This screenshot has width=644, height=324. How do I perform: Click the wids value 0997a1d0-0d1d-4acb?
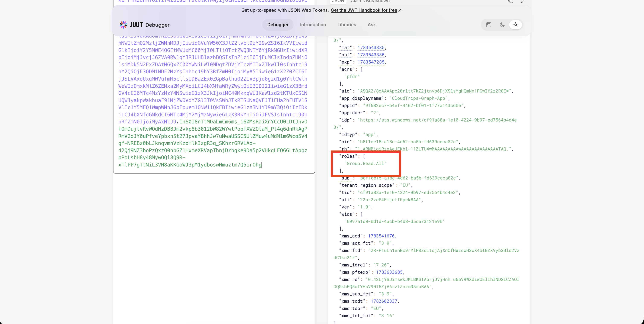(395, 221)
